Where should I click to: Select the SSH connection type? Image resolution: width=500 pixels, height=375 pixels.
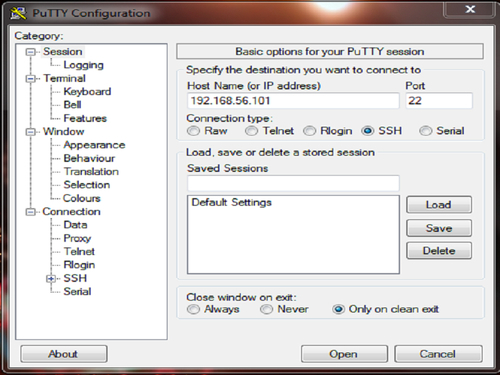(367, 131)
